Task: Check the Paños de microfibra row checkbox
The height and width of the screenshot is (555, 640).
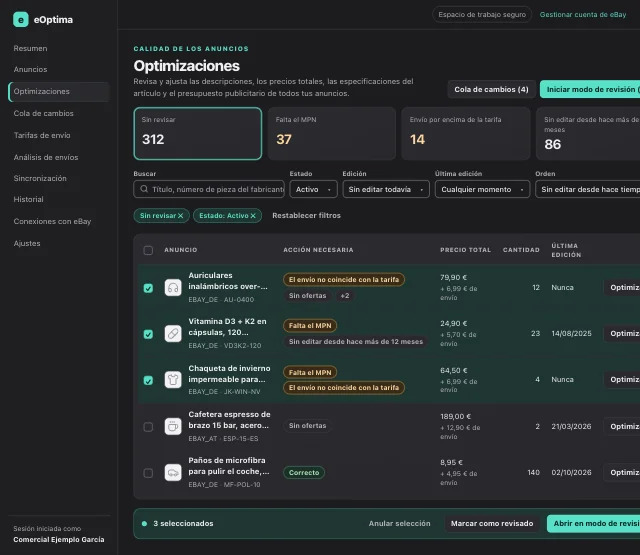Action: point(148,473)
